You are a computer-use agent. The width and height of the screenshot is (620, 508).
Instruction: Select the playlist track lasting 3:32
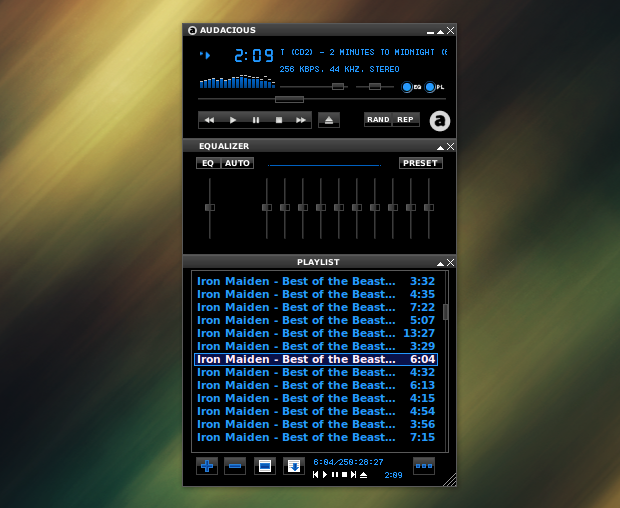[x=316, y=281]
